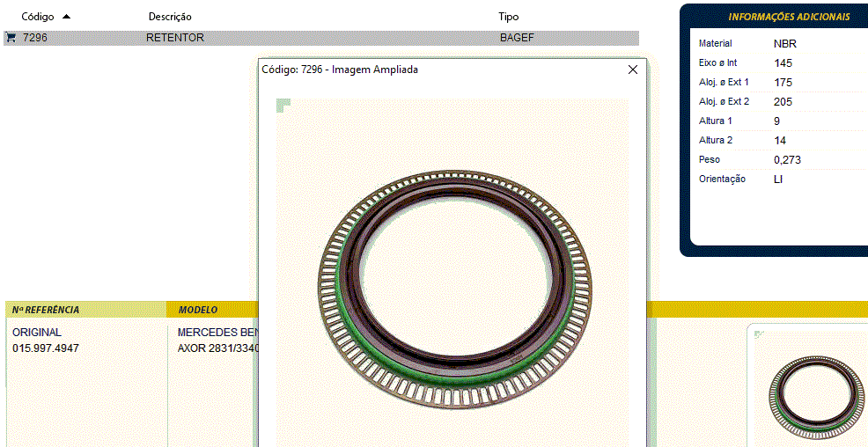868x447 pixels.
Task: Click the NBR material value
Action: coord(784,43)
